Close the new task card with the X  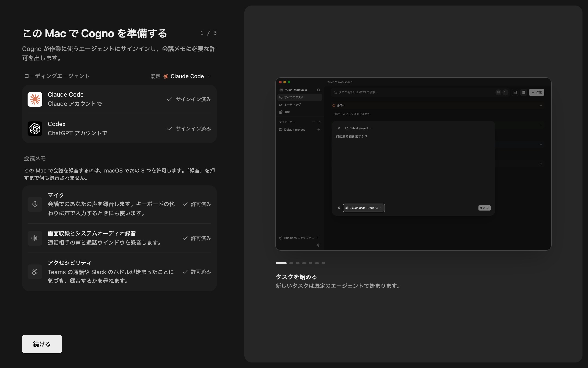(339, 128)
